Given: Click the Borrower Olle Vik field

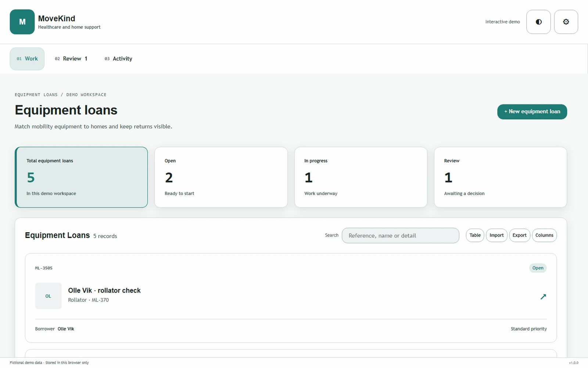Looking at the screenshot, I should point(54,329).
